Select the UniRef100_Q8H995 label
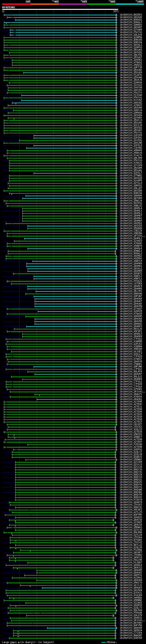146x644 pixels. coord(131,316)
